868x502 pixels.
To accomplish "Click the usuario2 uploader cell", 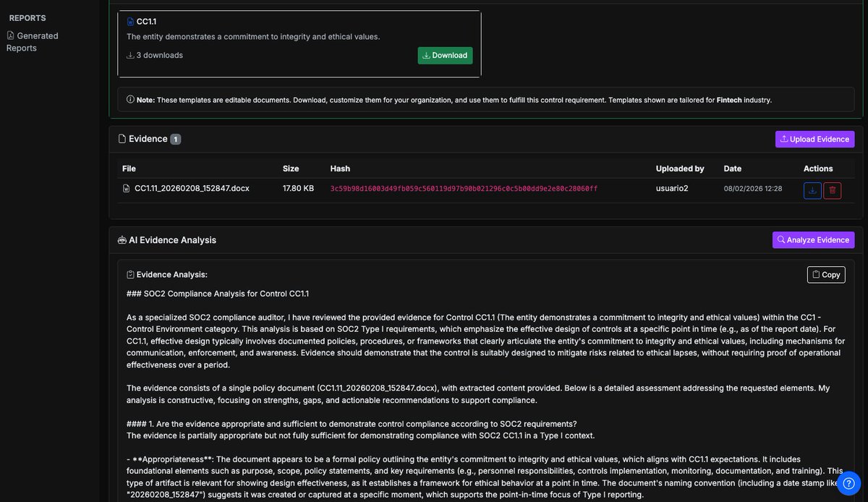I will [672, 188].
